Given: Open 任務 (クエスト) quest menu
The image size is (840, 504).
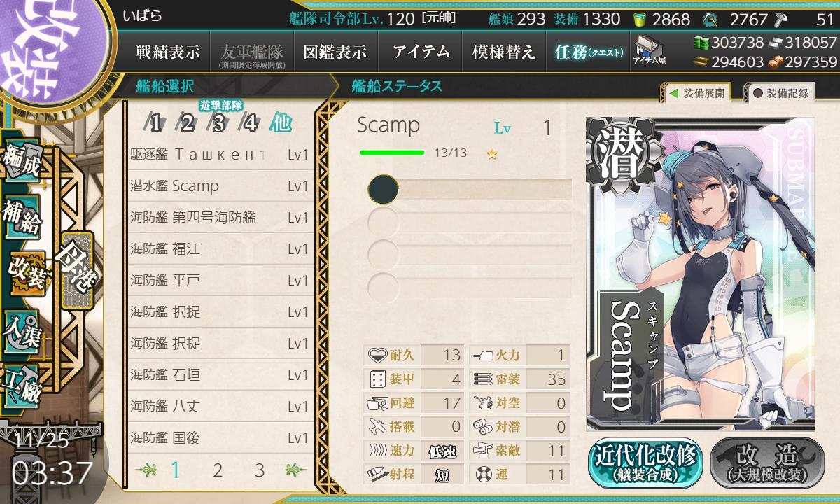Looking at the screenshot, I should tap(588, 52).
